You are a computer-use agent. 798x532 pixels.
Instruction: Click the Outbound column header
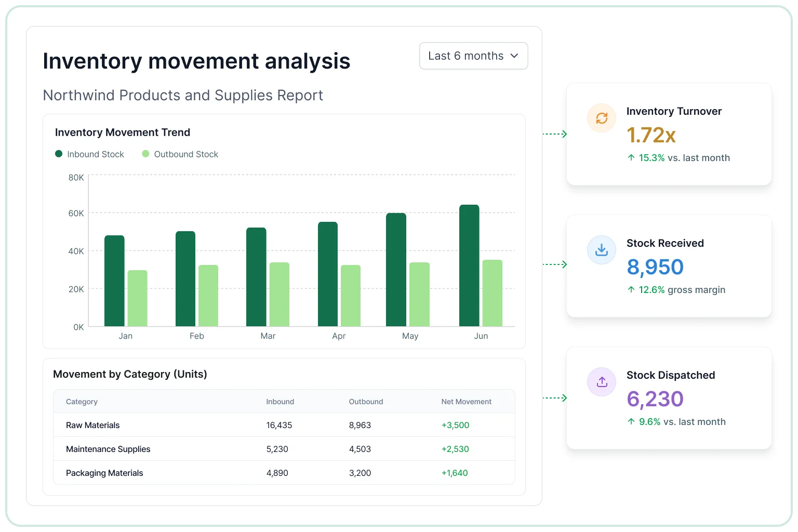pyautogui.click(x=366, y=402)
